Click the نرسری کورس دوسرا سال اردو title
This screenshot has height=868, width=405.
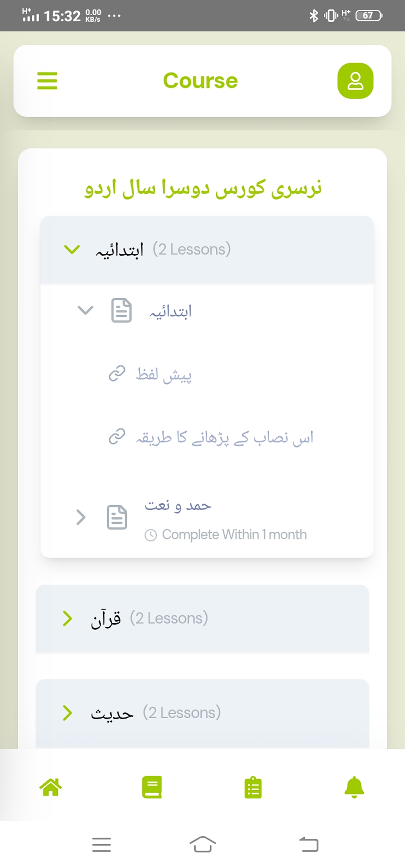[203, 189]
